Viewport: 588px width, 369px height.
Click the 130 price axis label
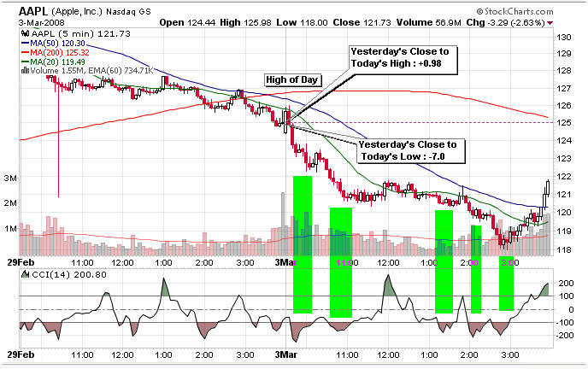coord(564,37)
